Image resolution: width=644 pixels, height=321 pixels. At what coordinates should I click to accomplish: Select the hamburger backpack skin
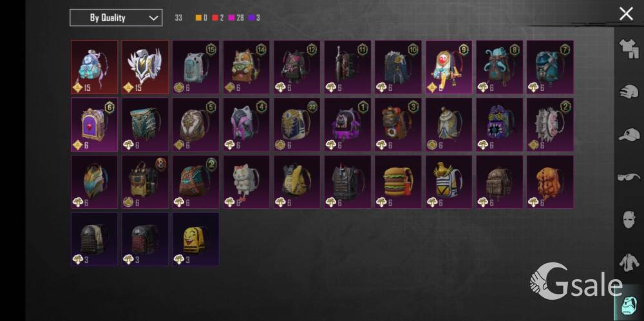[x=398, y=182]
